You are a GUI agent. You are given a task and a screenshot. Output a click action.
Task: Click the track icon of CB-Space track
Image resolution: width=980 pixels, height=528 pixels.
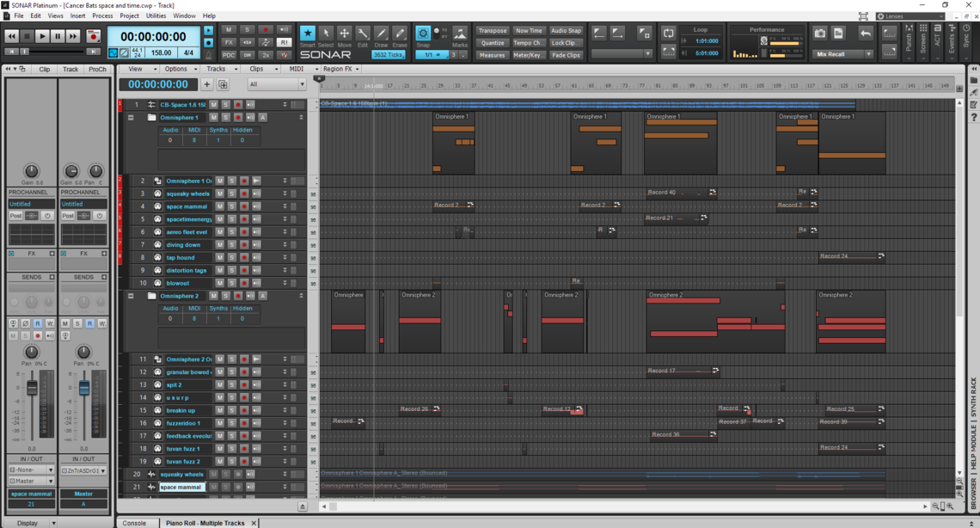151,104
